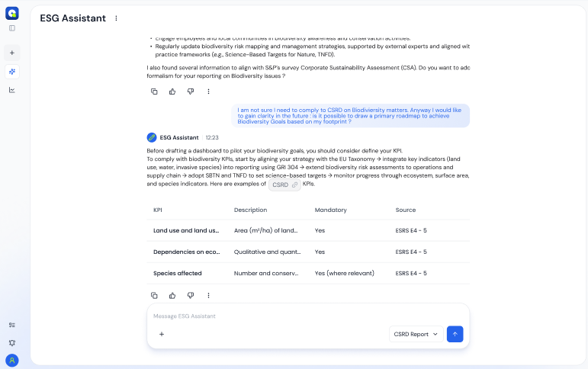
Task: Open the AI assistant sparkle icon
Action: pyautogui.click(x=12, y=72)
